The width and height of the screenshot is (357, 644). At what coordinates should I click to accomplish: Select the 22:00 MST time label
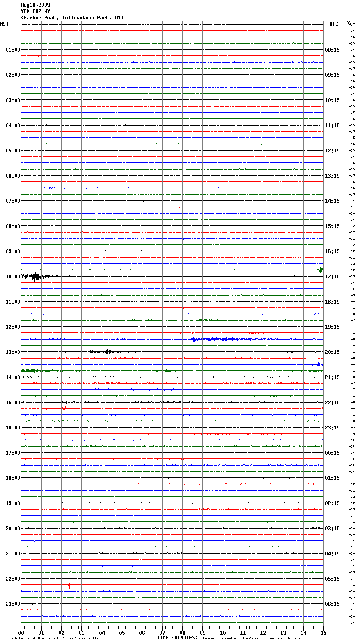13,579
